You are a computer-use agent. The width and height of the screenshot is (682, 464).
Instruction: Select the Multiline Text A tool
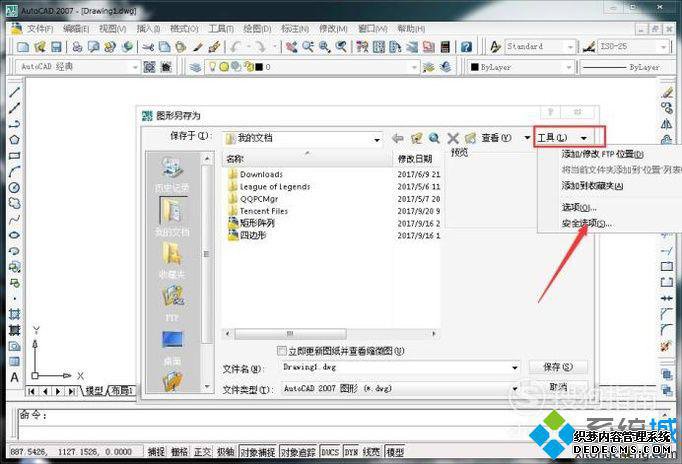(x=14, y=377)
